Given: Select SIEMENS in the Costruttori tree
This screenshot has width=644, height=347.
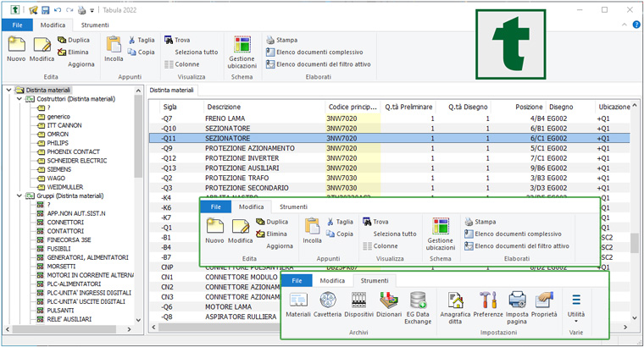Looking at the screenshot, I should [x=59, y=168].
